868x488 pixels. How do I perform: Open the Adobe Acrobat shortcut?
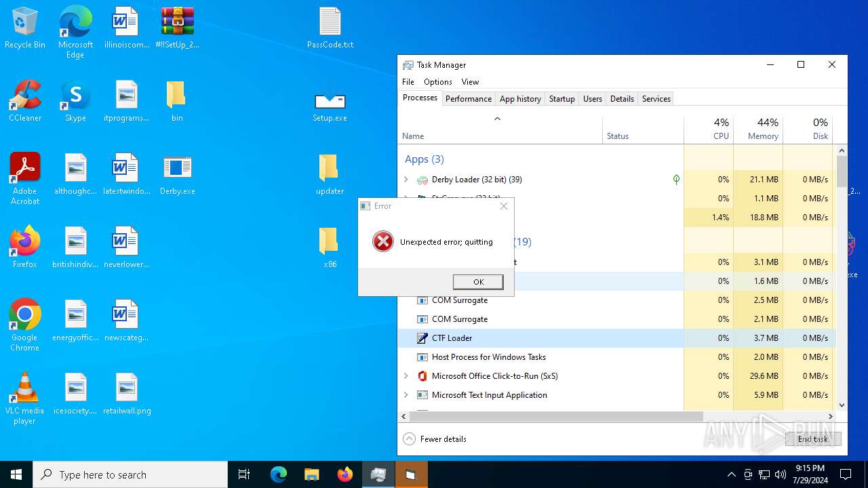click(24, 179)
